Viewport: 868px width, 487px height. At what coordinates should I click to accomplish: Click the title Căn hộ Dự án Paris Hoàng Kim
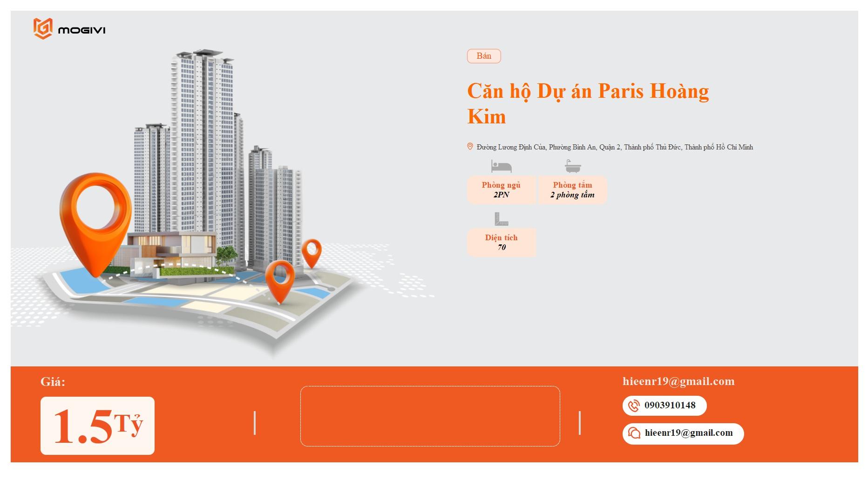pos(588,103)
